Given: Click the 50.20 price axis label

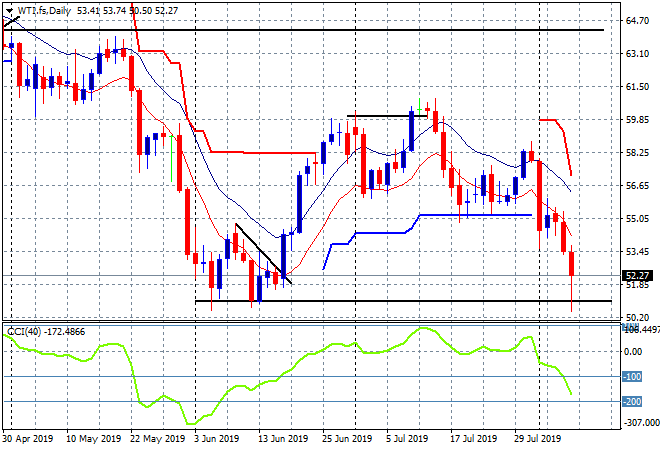Looking at the screenshot, I should (637, 317).
